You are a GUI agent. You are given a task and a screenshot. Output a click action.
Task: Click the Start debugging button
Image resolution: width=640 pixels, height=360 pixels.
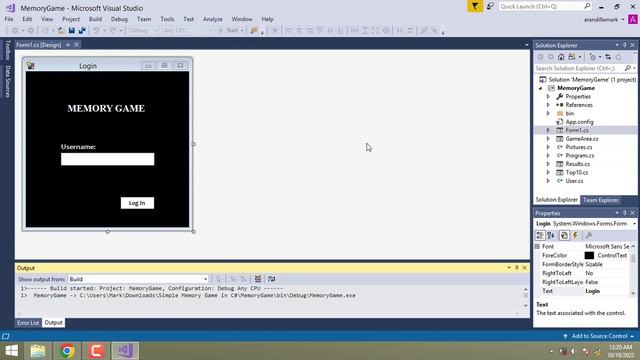coord(231,30)
